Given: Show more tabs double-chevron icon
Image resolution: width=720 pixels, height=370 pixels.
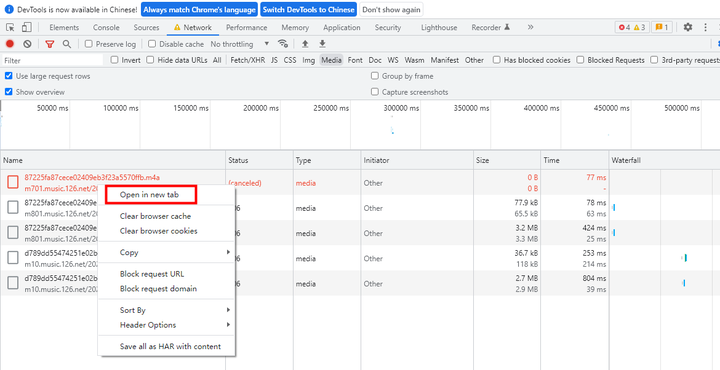Looking at the screenshot, I should pyautogui.click(x=530, y=28).
